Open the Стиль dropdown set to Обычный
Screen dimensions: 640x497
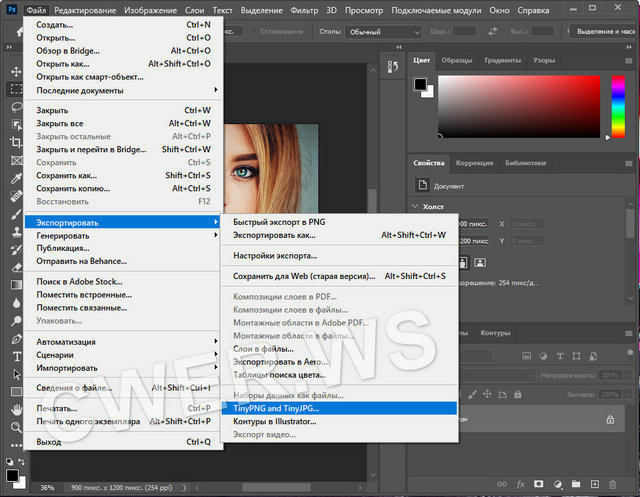point(383,31)
